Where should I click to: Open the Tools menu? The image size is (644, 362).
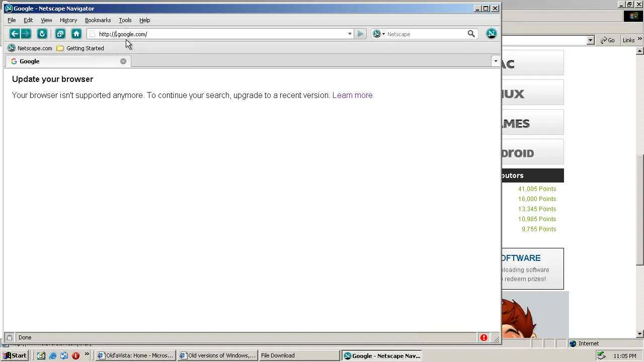[x=125, y=20]
